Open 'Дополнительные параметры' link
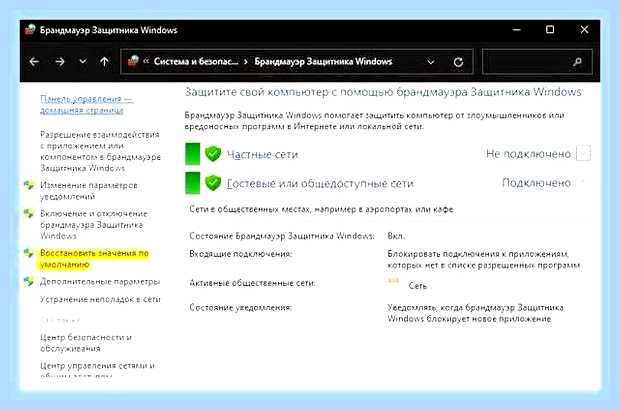The width and height of the screenshot is (620, 410). point(100,282)
